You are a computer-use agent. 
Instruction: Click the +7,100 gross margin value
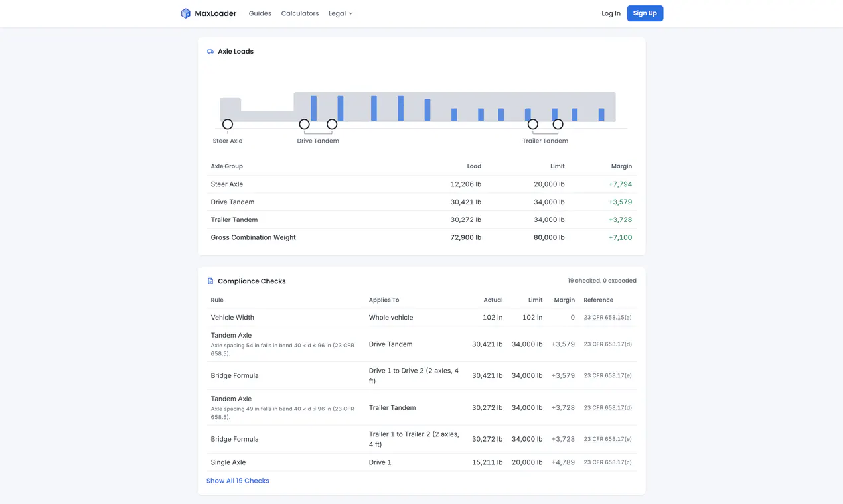[x=620, y=237]
